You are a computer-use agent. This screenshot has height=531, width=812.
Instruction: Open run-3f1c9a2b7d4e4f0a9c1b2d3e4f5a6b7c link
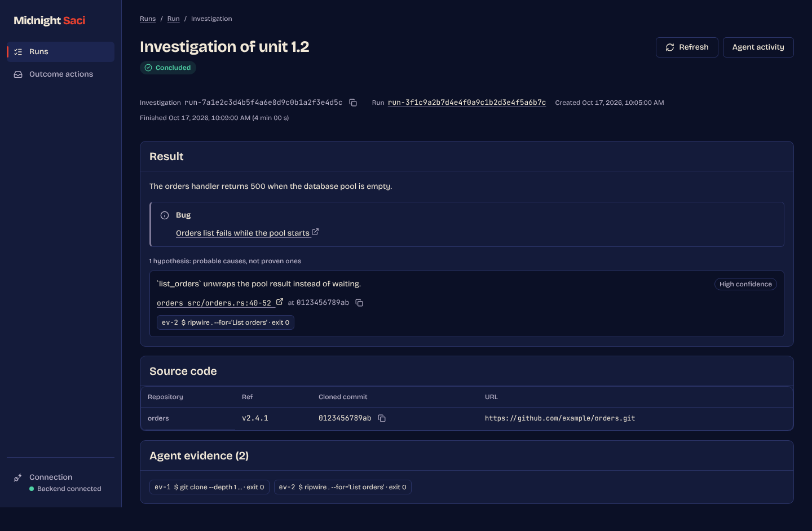467,103
